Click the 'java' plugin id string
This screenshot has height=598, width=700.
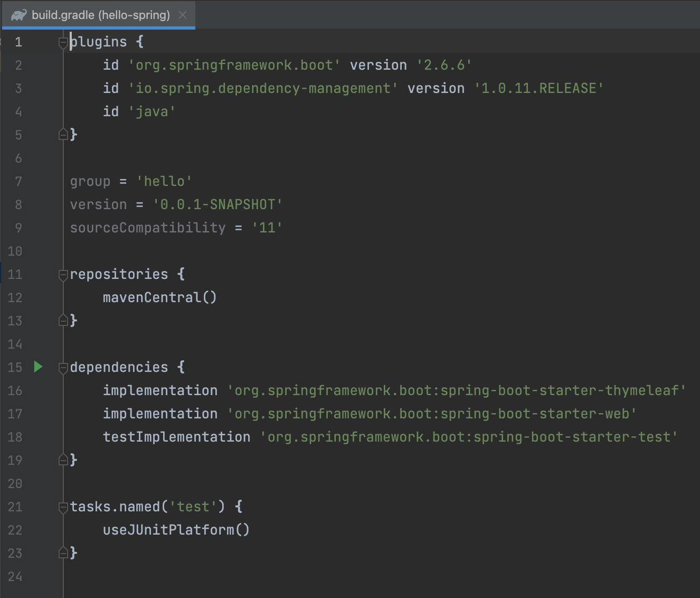pos(152,111)
